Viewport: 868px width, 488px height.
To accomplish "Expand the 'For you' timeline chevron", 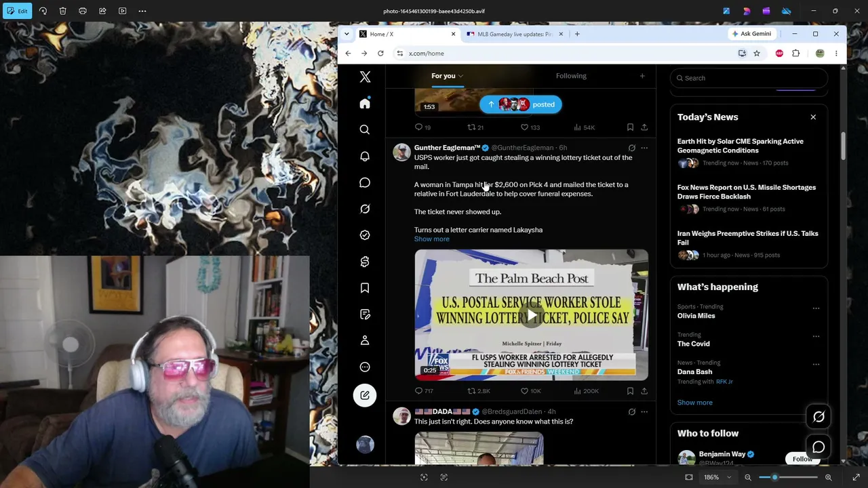I will coord(460,76).
